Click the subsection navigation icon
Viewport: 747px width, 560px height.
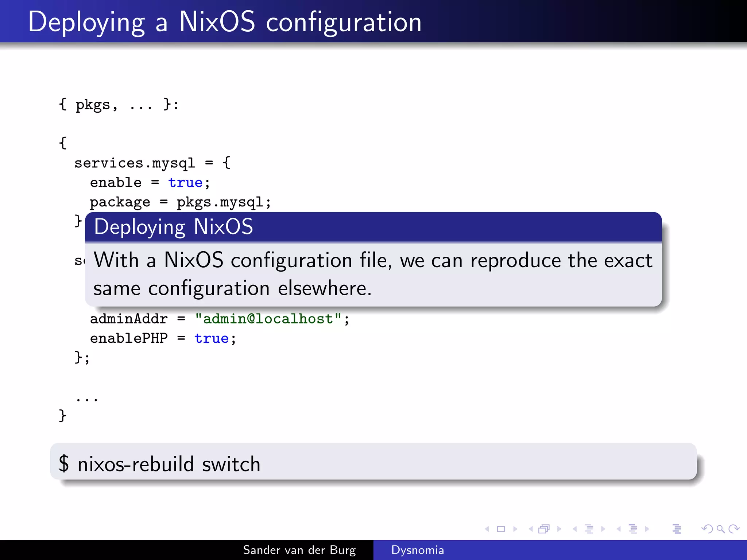click(589, 529)
